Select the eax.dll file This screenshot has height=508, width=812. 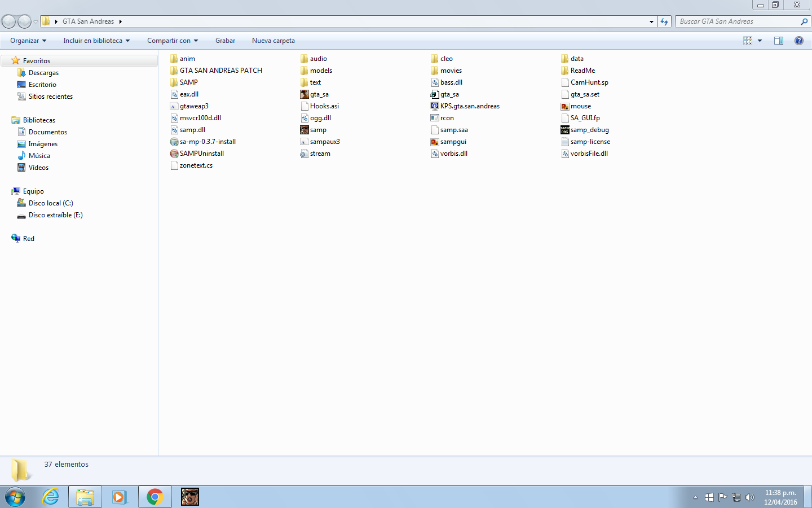(184, 94)
